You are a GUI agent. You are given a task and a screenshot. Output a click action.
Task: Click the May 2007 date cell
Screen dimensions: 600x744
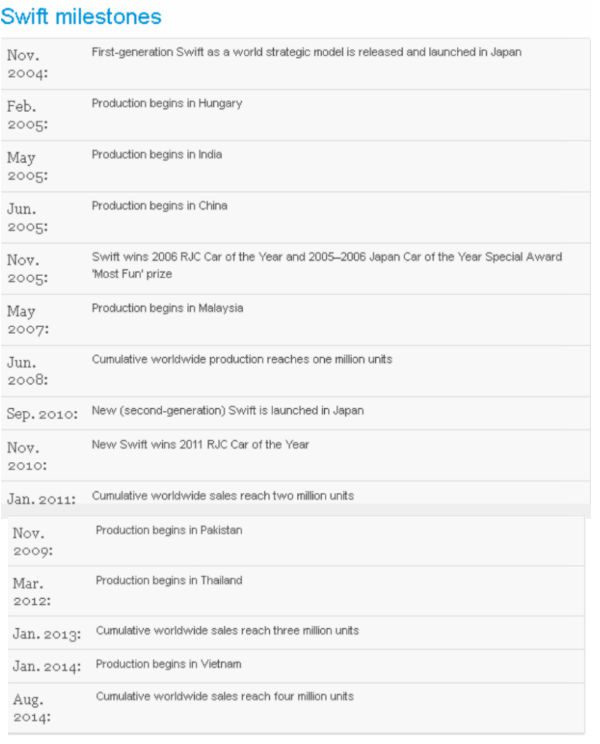[x=26, y=319]
